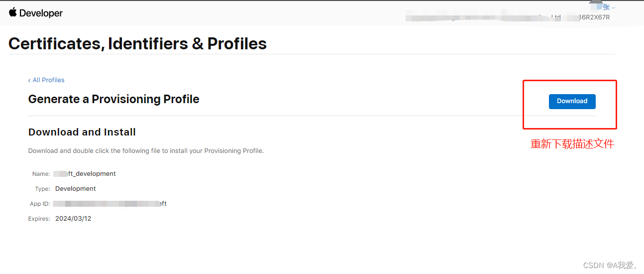Click the Expires date 2024/03/12
The image size is (644, 274).
click(73, 219)
